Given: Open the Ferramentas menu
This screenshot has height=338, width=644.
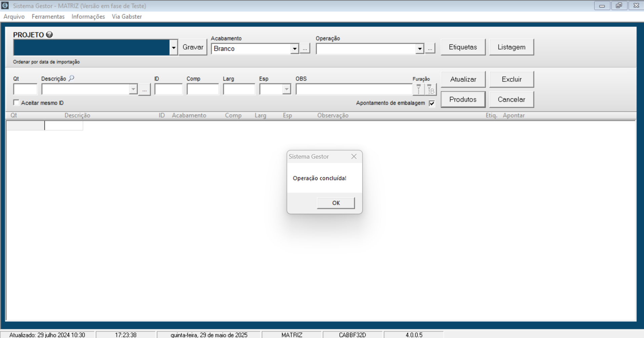Looking at the screenshot, I should click(48, 16).
